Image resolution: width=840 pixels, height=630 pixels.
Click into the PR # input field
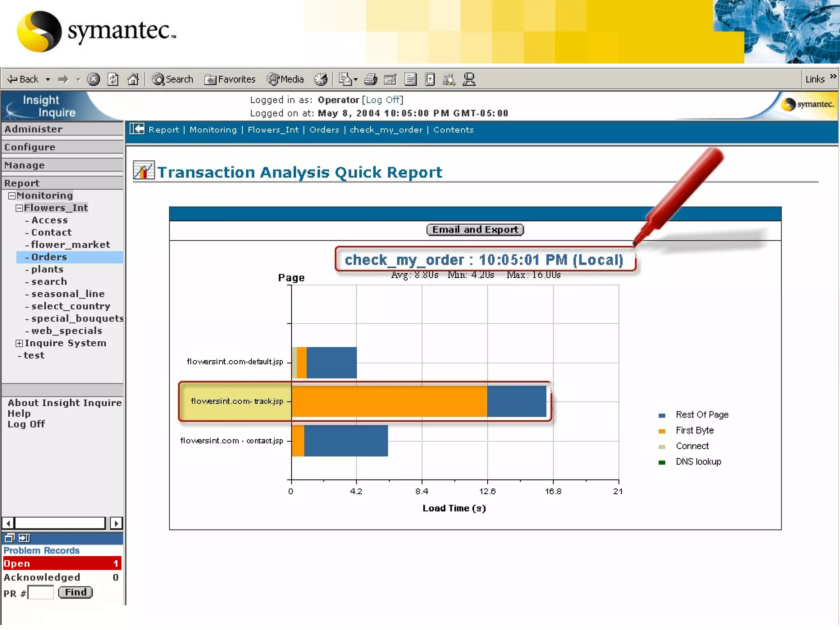(41, 593)
